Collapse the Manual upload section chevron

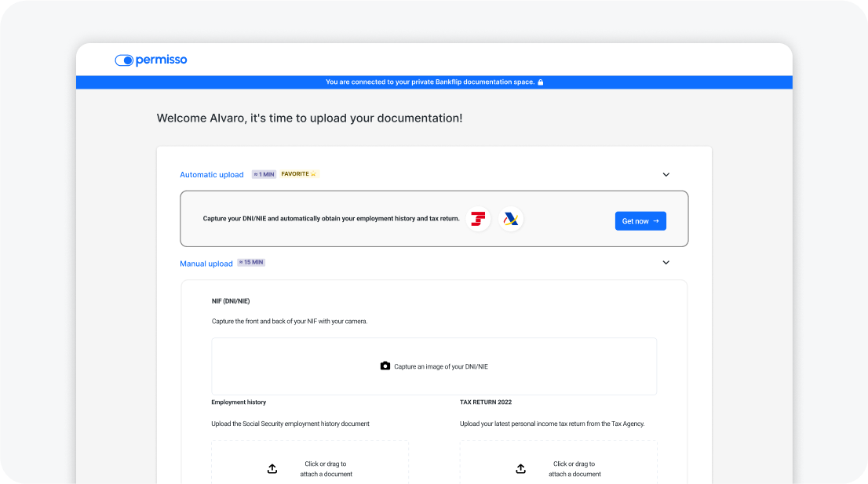tap(666, 263)
